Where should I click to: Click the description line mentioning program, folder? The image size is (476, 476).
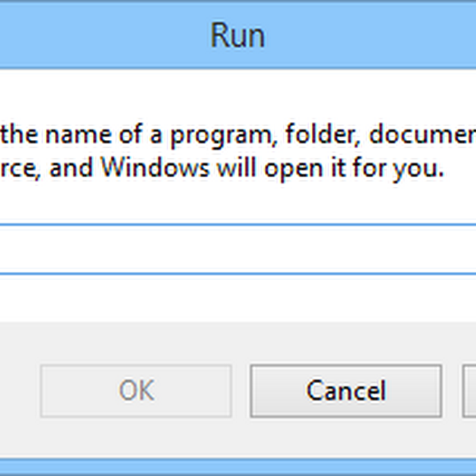tap(238, 135)
